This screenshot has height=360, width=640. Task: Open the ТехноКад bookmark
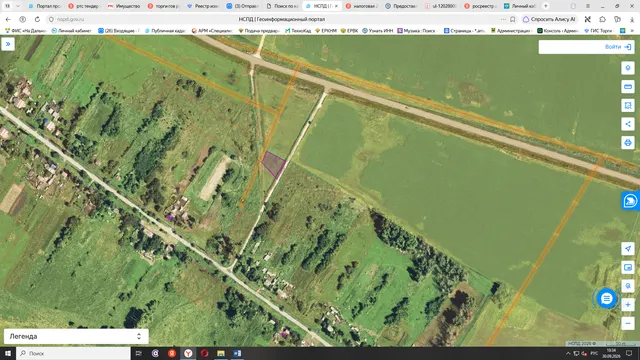(298, 31)
